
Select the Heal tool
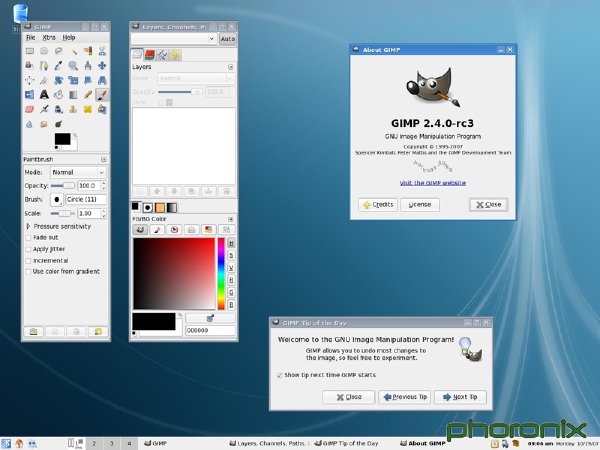88,109
